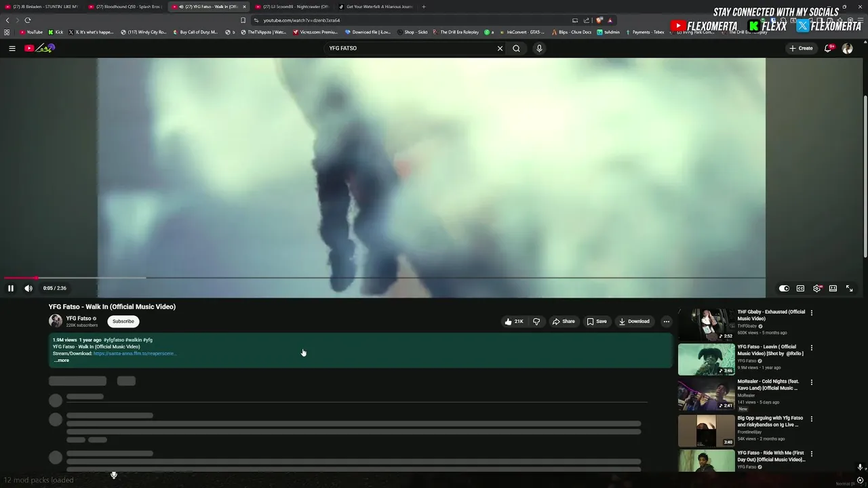The image size is (868, 488).
Task: Open the Download file | iLov bookmark
Action: pyautogui.click(x=368, y=32)
